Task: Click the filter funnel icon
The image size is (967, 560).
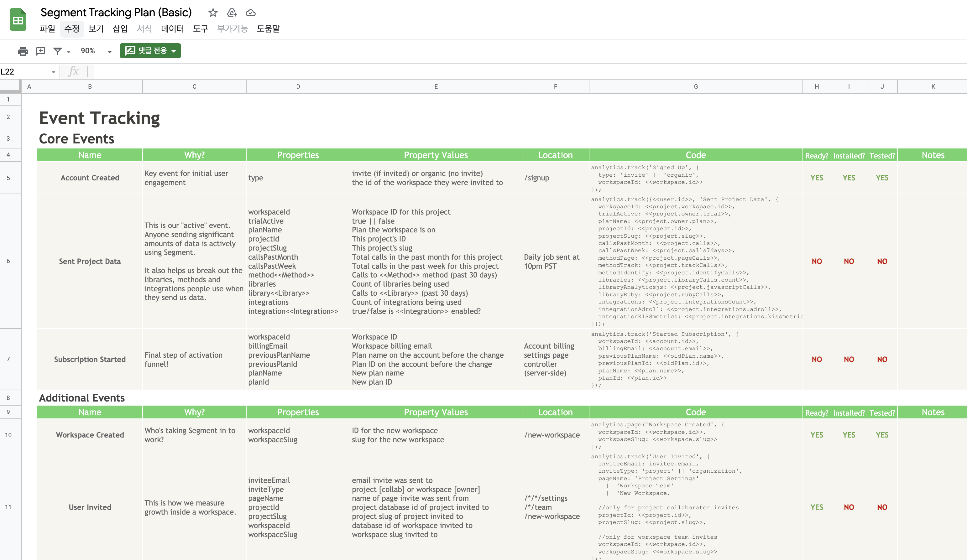Action: (58, 51)
